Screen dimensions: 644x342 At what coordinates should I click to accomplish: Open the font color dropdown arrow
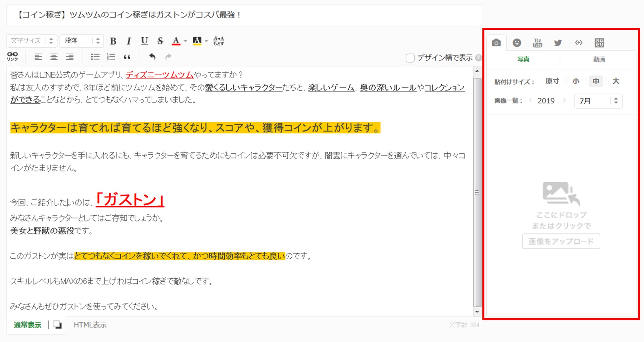[x=185, y=41]
